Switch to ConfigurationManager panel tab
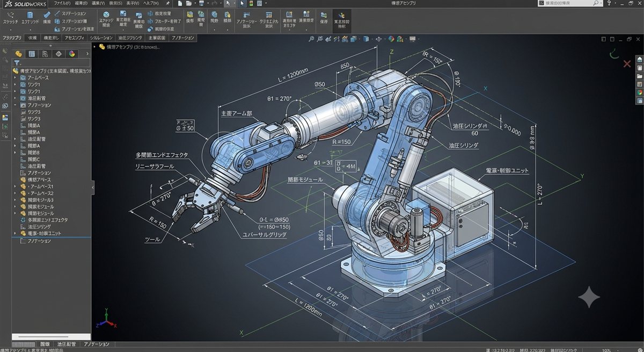 tap(45, 54)
